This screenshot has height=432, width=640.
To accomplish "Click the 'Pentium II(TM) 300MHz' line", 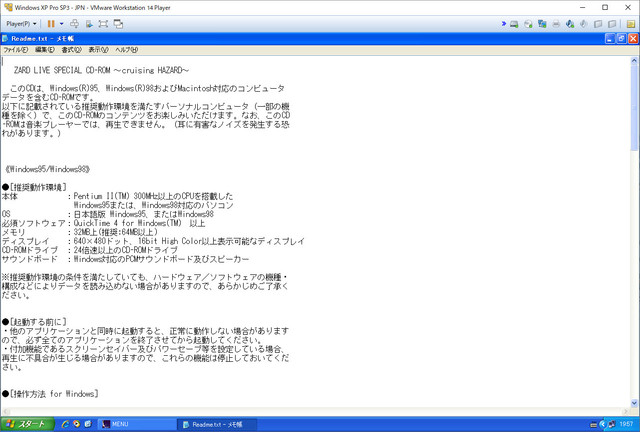I will click(x=153, y=196).
